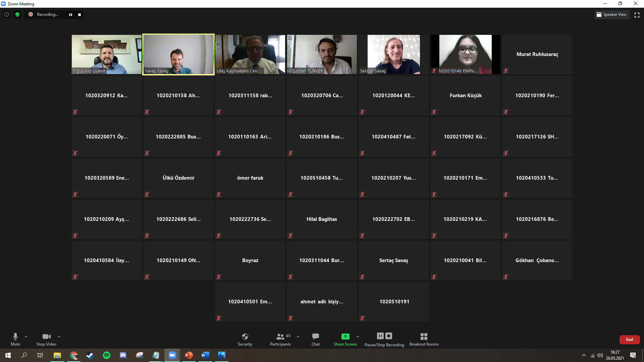Viewport: 644px width, 362px height.
Task: Expand video options arrow next to Stop Video
Action: [x=59, y=337]
